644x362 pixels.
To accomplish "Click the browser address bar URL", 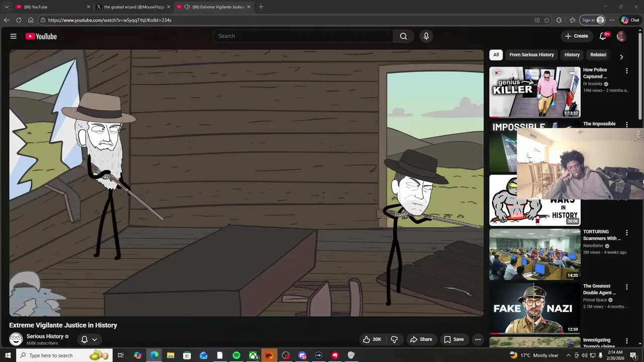I will pyautogui.click(x=110, y=20).
